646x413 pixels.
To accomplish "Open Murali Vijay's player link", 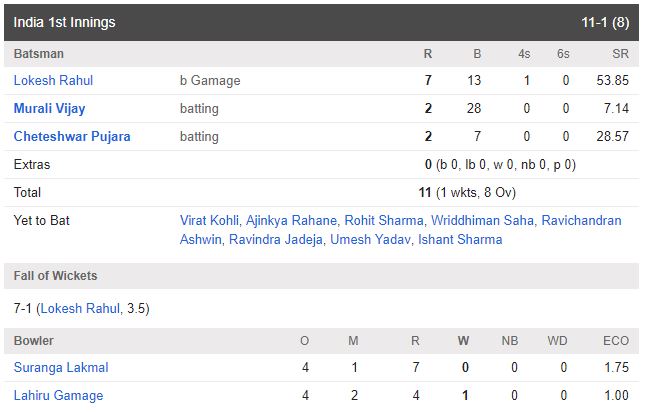I will pyautogui.click(x=49, y=108).
